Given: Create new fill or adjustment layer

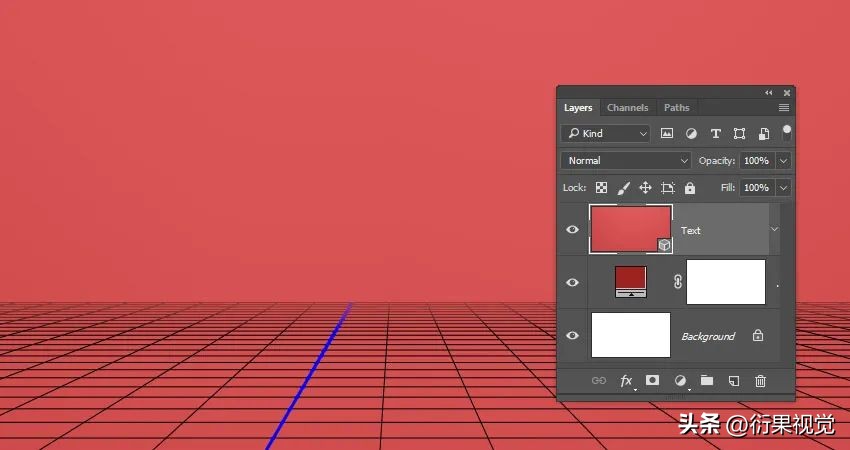Looking at the screenshot, I should [x=680, y=381].
